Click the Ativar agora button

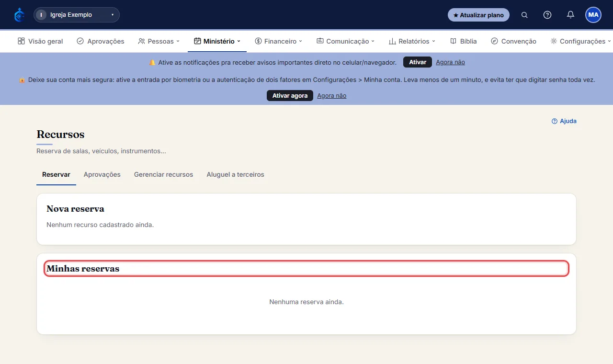point(290,96)
